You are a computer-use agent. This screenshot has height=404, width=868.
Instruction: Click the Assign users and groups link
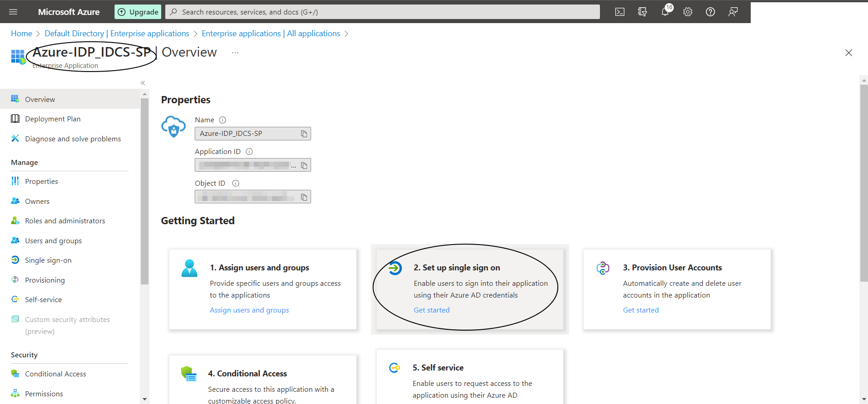tap(249, 310)
